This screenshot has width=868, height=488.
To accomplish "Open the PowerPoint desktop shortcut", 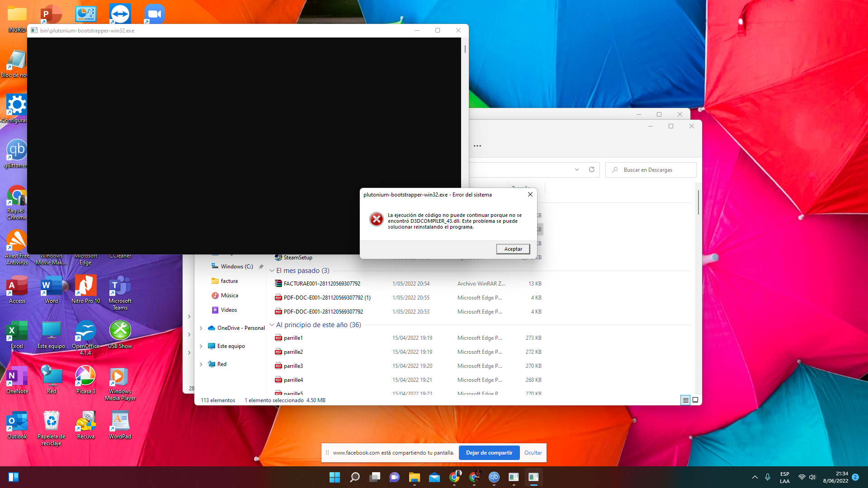I will pyautogui.click(x=51, y=14).
